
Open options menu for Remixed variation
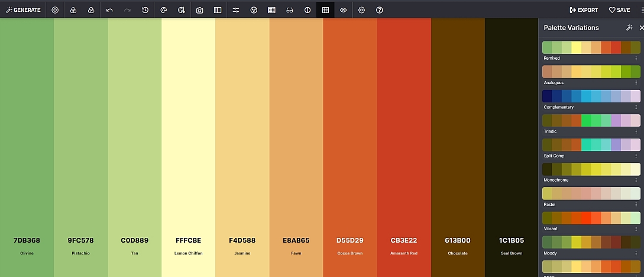[x=636, y=59]
